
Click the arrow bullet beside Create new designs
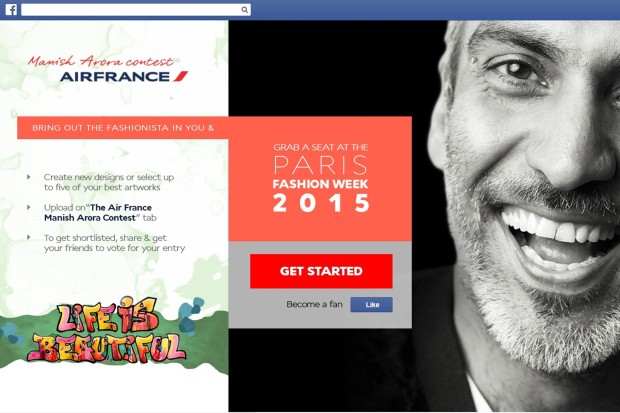pos(28,177)
